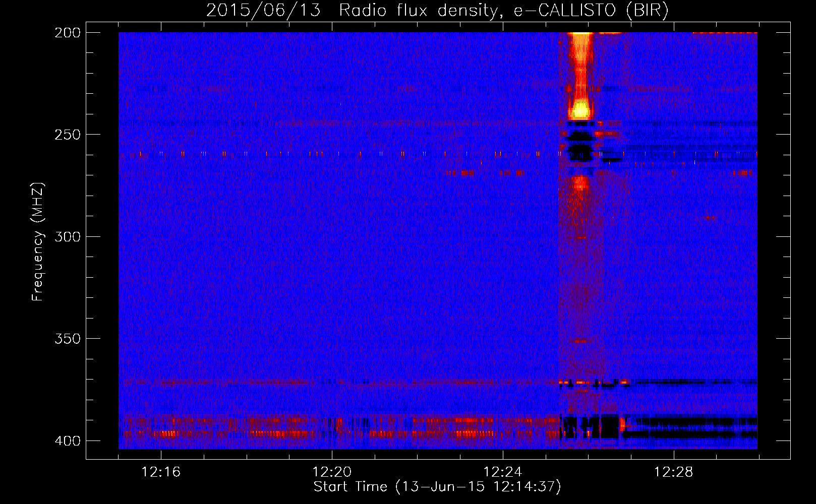Screen dimensions: 816x504
Task: Click the 350 frequency tick label
Action: (x=67, y=339)
